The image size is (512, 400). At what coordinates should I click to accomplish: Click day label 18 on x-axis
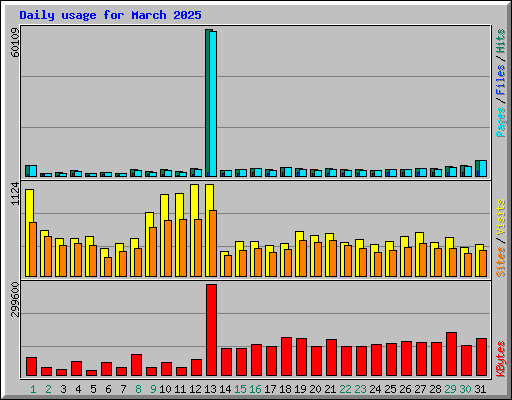[x=285, y=389]
